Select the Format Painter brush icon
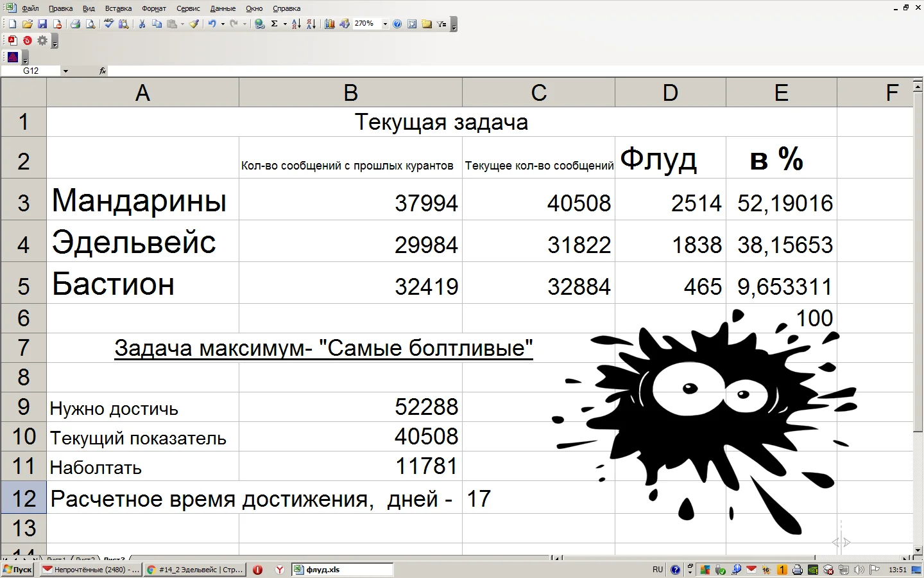924x578 pixels. click(x=194, y=24)
